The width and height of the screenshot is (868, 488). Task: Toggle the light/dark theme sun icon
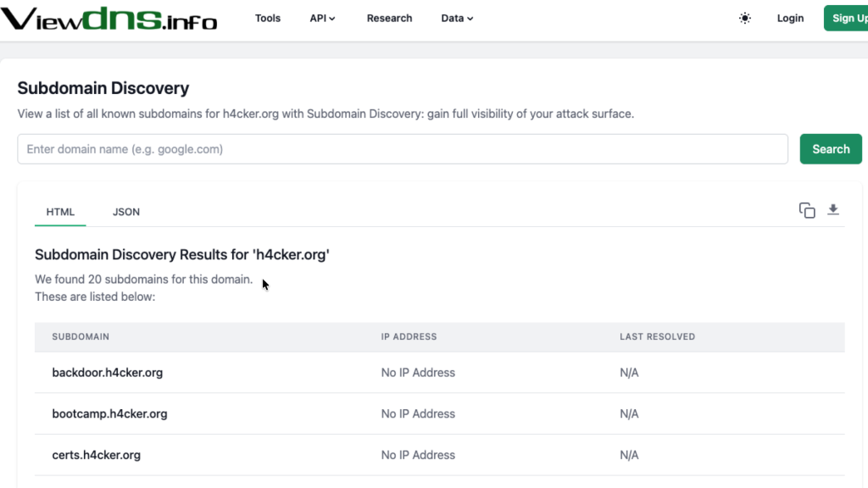(x=745, y=19)
